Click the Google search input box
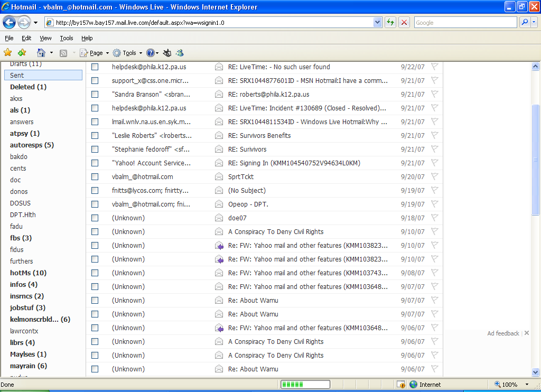 click(x=465, y=22)
